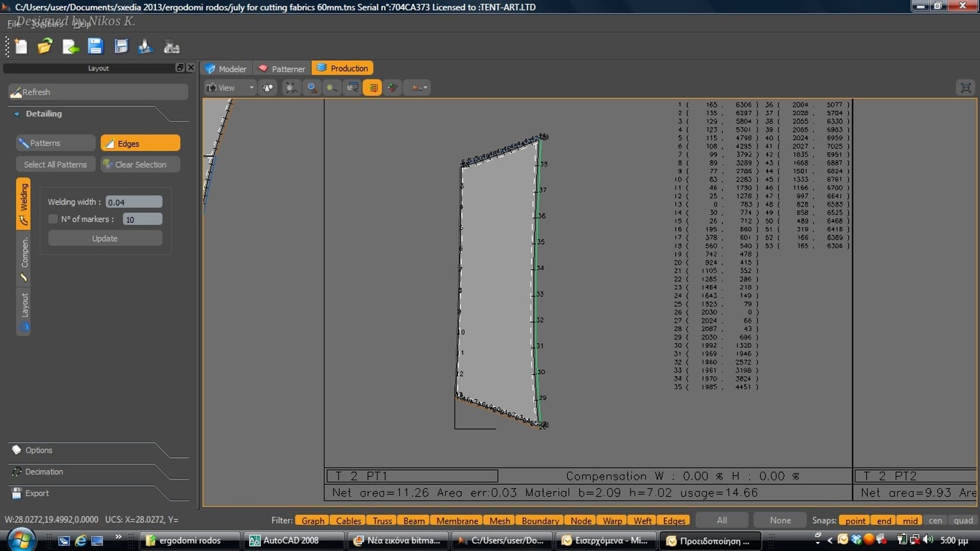Screen dimensions: 980x551
Task: Click the Refresh button in Layout panel
Action: pyautogui.click(x=98, y=92)
